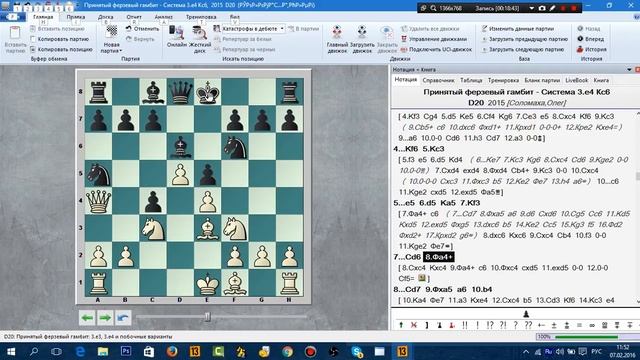Open the New game (Новая партия) dropdown arrow
Screen dimensions: 640x360
121,51
